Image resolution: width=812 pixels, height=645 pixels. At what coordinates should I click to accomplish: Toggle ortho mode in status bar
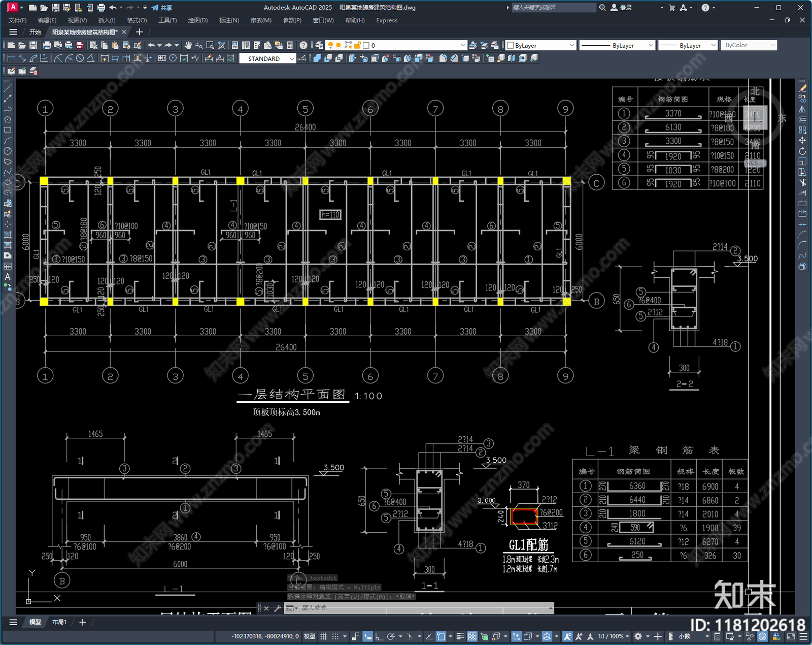click(379, 636)
